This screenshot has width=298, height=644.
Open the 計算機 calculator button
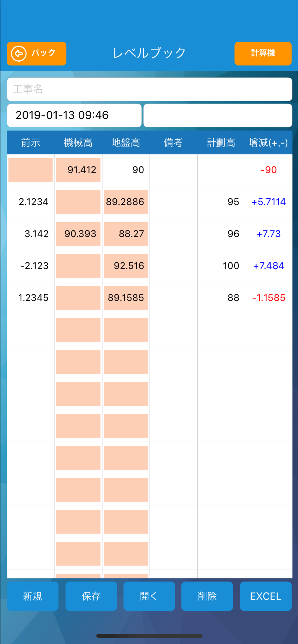[263, 53]
